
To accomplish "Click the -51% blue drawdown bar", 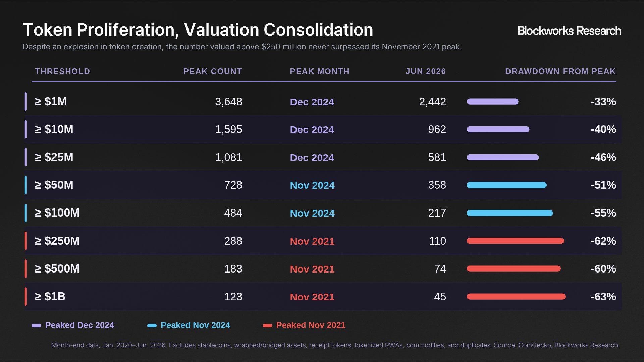I will point(506,185).
